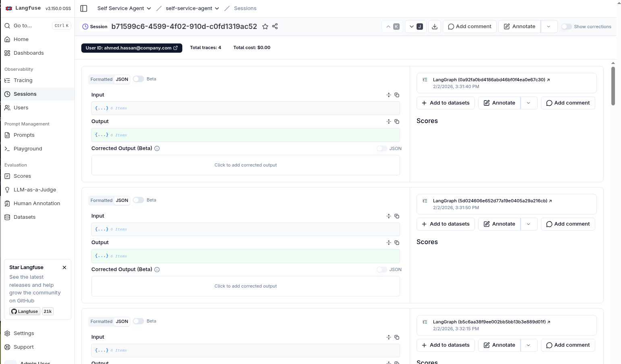This screenshot has height=364, width=621.
Task: Toggle Beta switch in third trace
Action: (138, 321)
